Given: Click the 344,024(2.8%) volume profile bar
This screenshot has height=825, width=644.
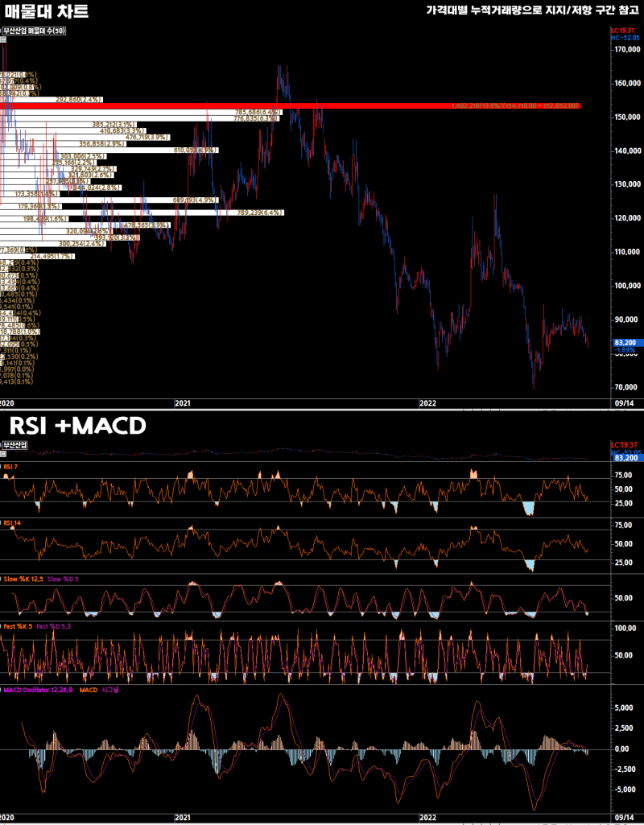Looking at the screenshot, I should [61, 188].
